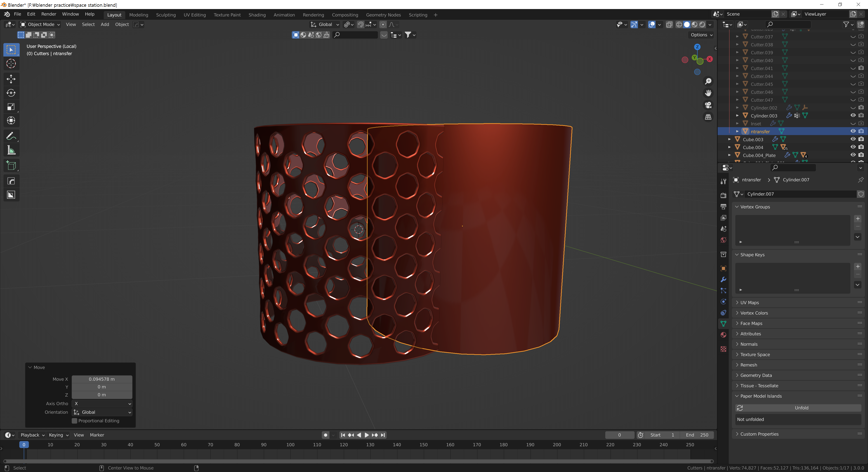Open the Render menu

[x=49, y=14]
